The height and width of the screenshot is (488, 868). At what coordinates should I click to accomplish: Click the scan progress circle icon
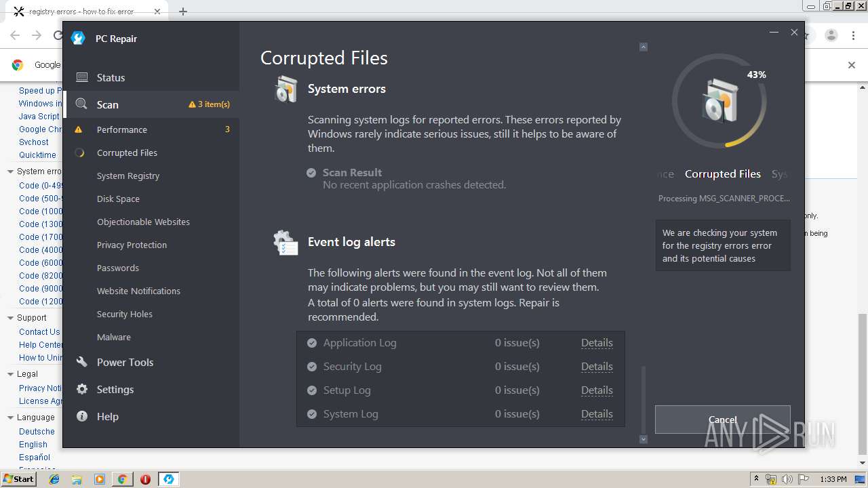click(719, 101)
